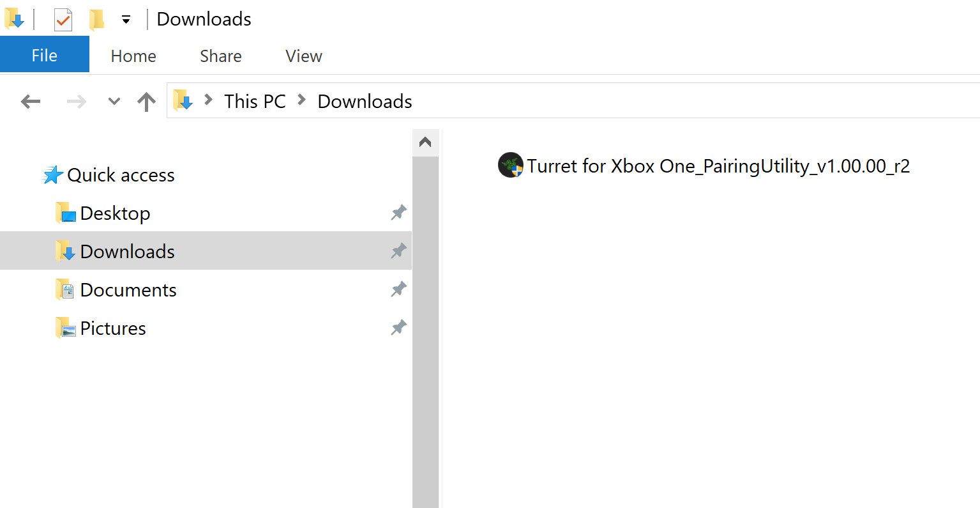This screenshot has height=508, width=980.
Task: Click the This PC breadcrumb in the address bar
Action: point(254,101)
